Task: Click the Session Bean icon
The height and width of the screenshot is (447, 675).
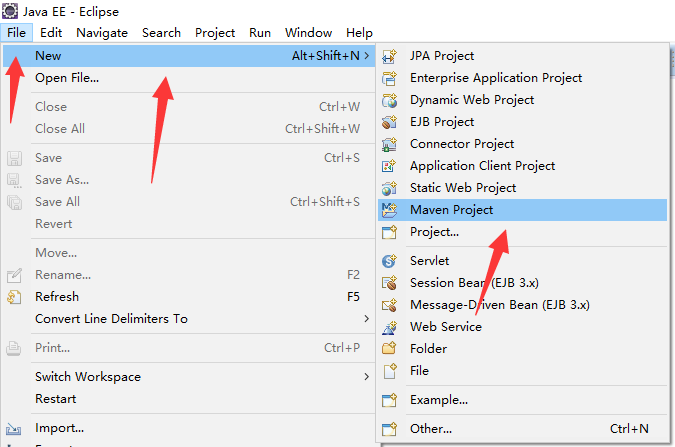Action: (x=390, y=283)
